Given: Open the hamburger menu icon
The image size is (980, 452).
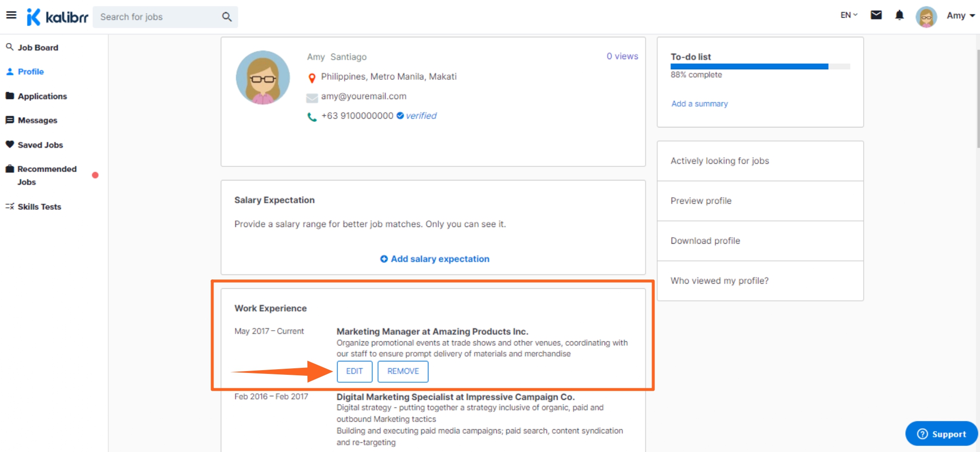Looking at the screenshot, I should (11, 16).
